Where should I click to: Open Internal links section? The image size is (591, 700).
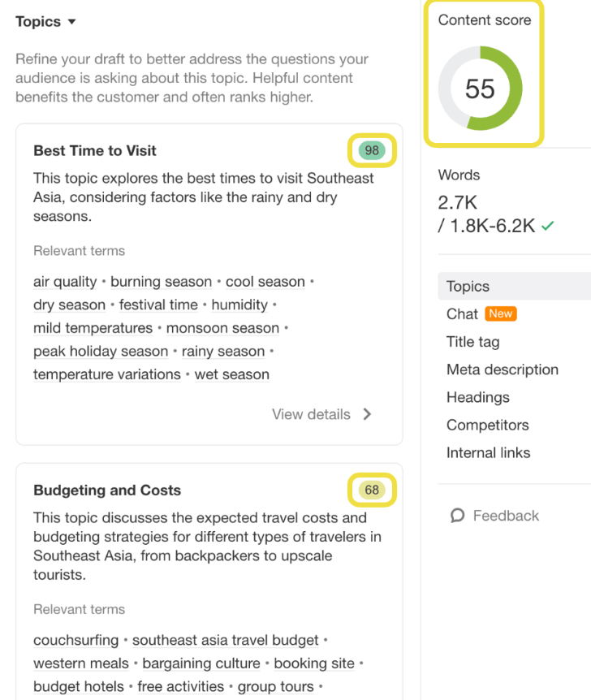click(x=489, y=452)
